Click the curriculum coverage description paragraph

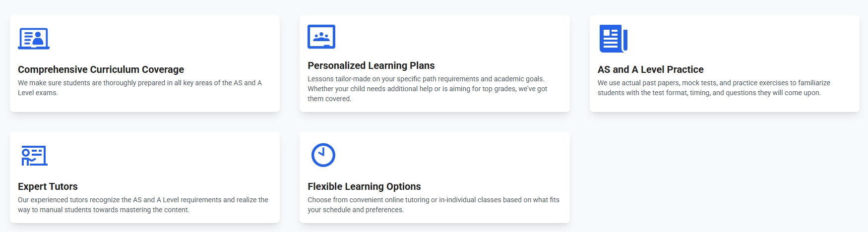139,88
